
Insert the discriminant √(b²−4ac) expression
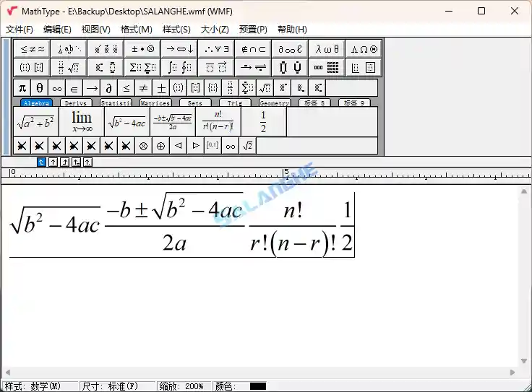127,122
